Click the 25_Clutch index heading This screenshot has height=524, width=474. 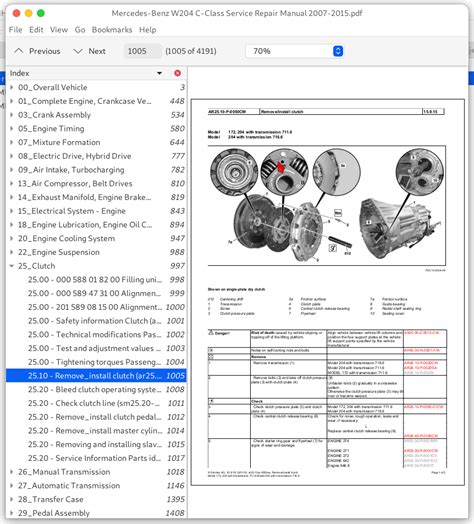tap(36, 266)
